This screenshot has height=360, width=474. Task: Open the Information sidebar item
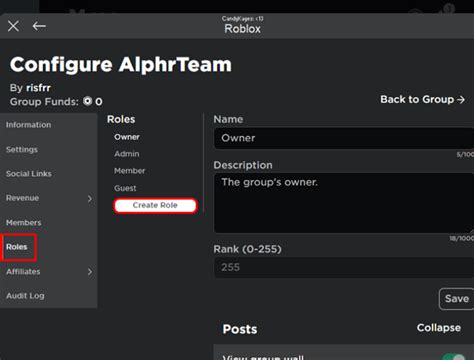click(29, 125)
